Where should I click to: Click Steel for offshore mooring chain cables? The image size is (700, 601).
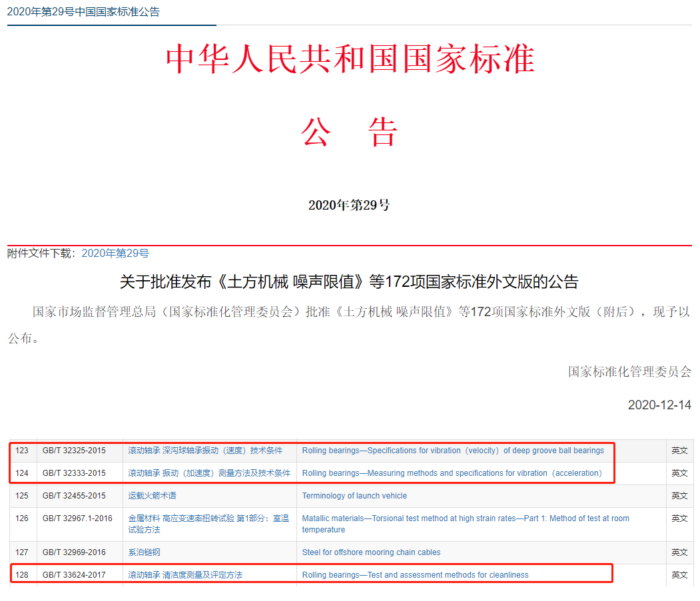371,552
